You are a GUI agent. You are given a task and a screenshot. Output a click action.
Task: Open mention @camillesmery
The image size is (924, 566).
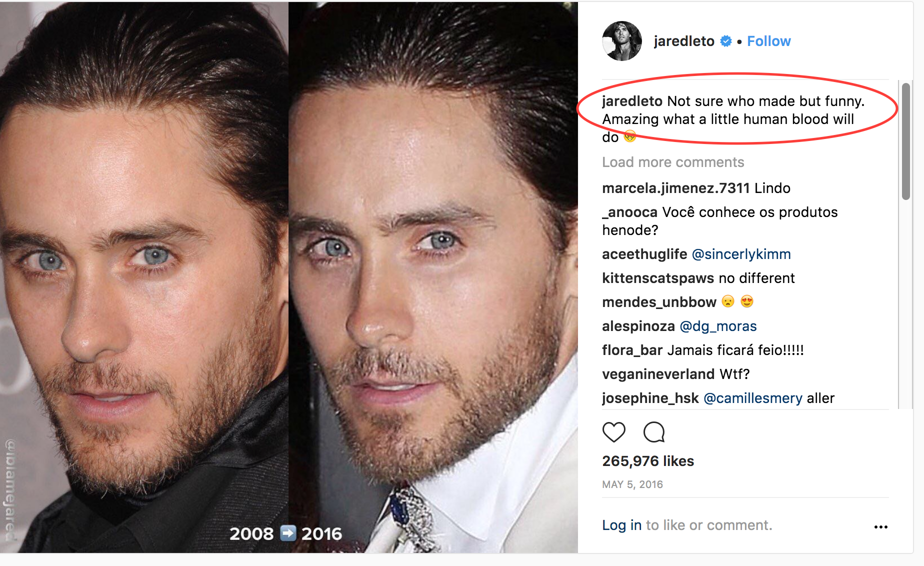pyautogui.click(x=752, y=398)
